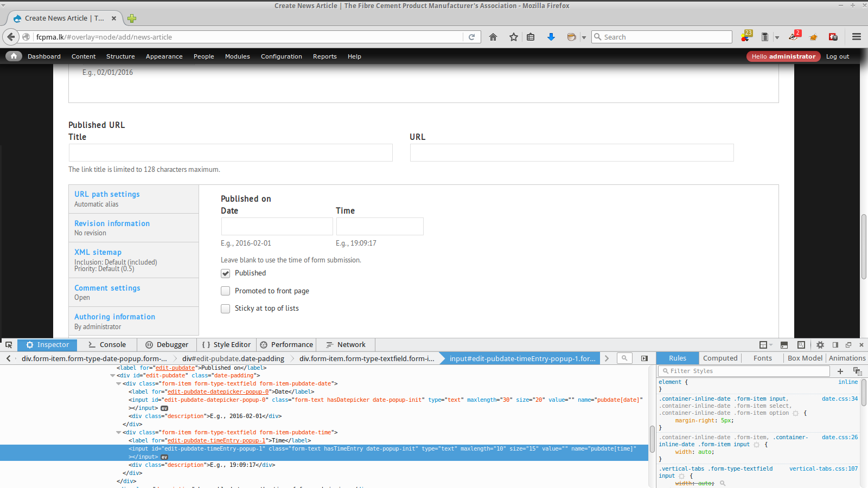Switch to the Debugger devtools tab

pos(167,345)
